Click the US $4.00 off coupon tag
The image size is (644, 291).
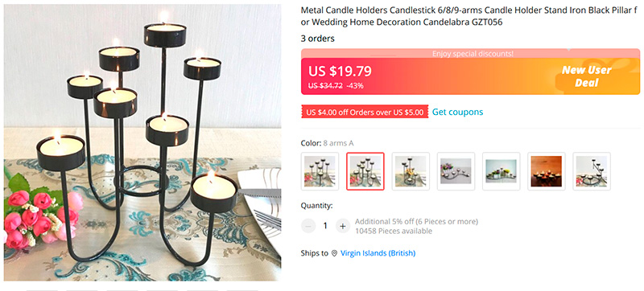[365, 113]
